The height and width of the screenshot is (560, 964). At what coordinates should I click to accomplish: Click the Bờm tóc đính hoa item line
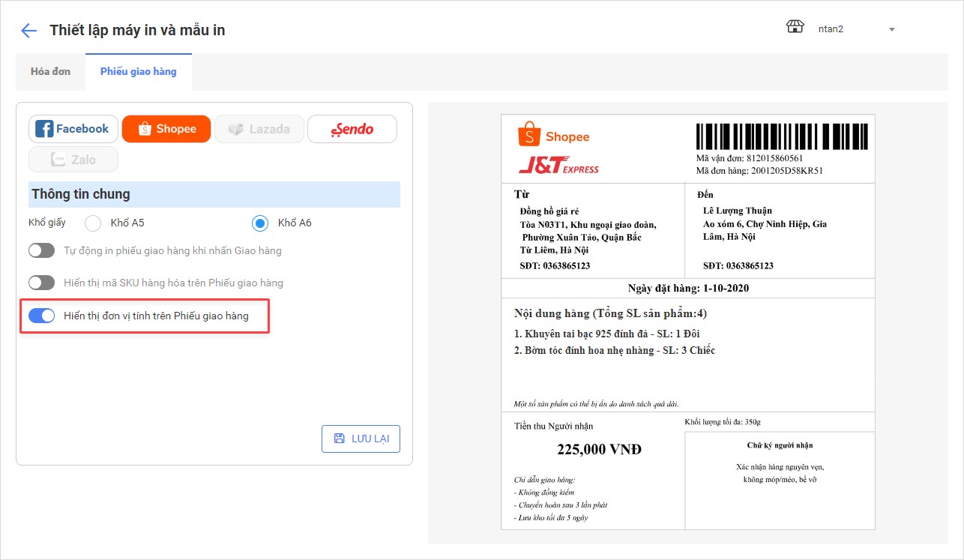tap(615, 350)
